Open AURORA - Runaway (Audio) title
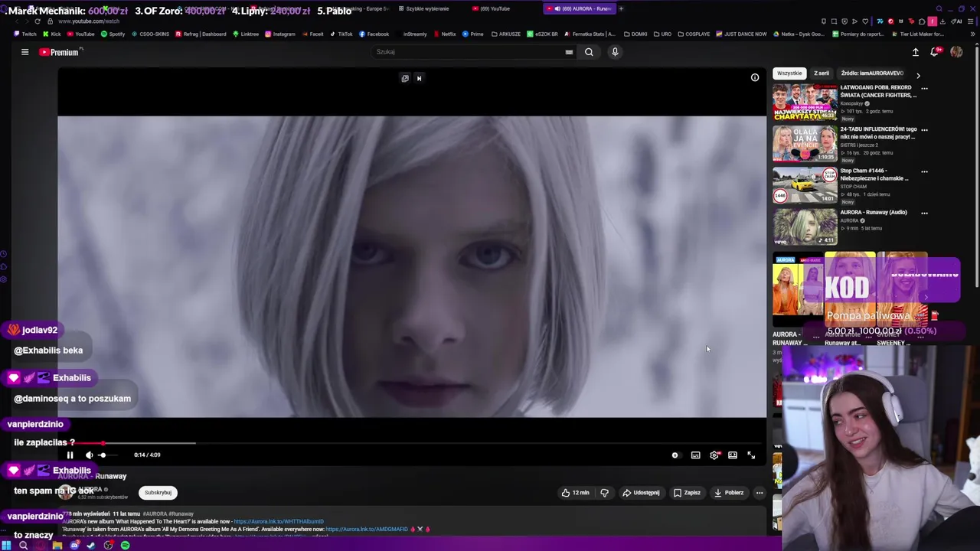The height and width of the screenshot is (551, 980). 874,213
